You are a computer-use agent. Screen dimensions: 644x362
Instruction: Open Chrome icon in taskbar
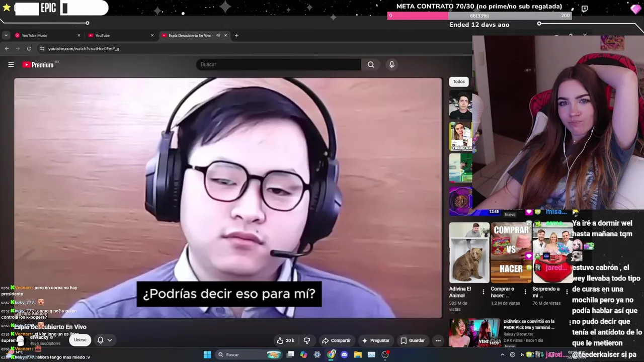331,354
